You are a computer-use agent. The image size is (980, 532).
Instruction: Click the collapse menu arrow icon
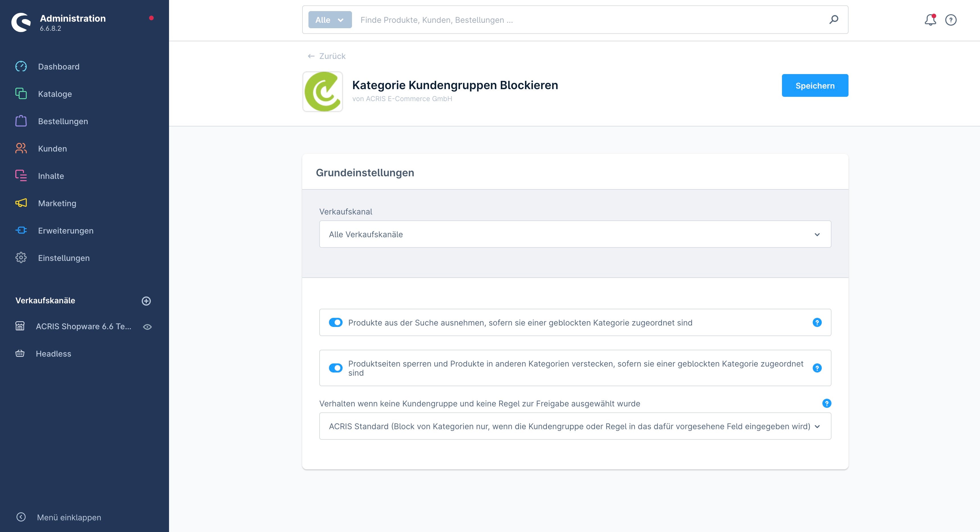[21, 517]
